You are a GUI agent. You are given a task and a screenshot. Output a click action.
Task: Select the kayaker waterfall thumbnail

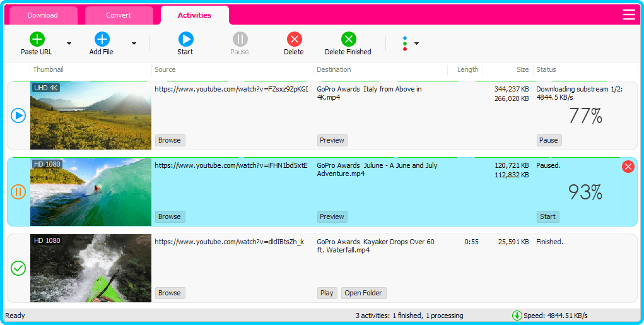(91, 268)
